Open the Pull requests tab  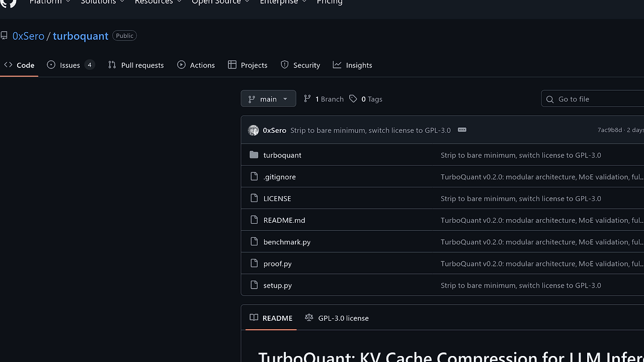coord(136,65)
